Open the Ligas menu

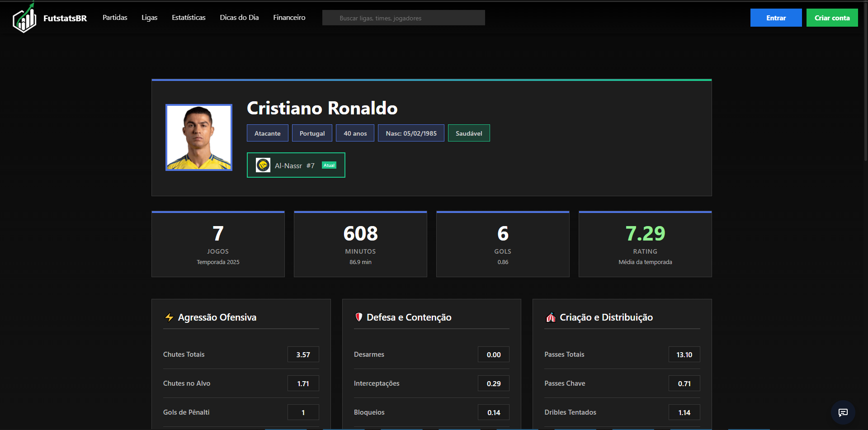click(x=150, y=18)
